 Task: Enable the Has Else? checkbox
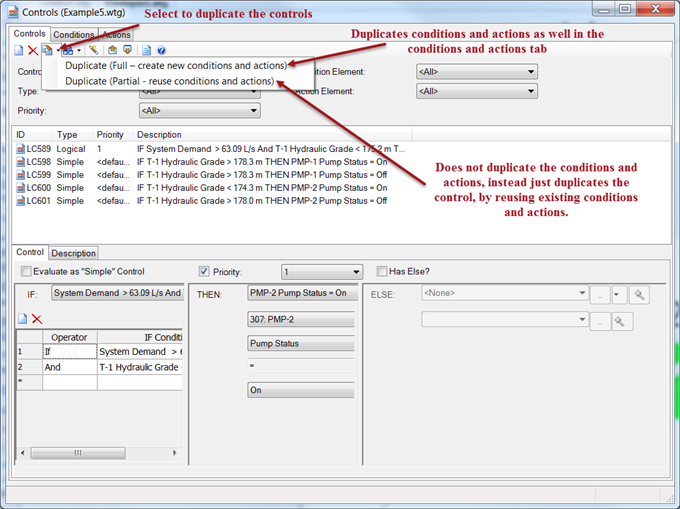(x=382, y=271)
